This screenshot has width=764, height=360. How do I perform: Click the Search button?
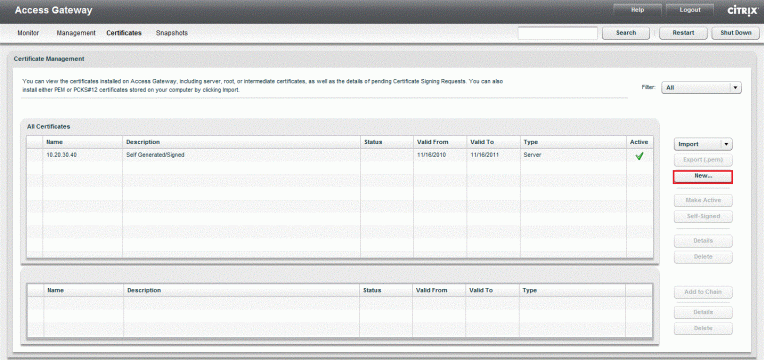626,33
